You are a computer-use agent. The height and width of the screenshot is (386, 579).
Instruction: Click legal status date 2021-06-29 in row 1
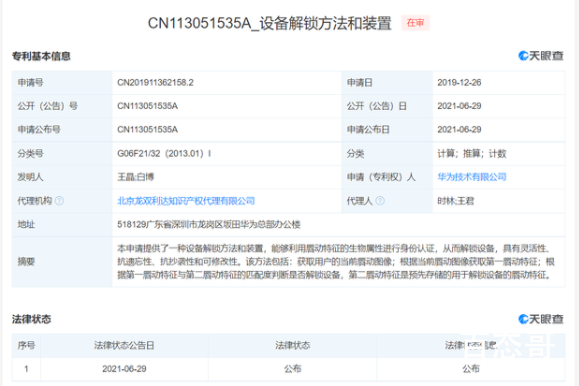124,369
